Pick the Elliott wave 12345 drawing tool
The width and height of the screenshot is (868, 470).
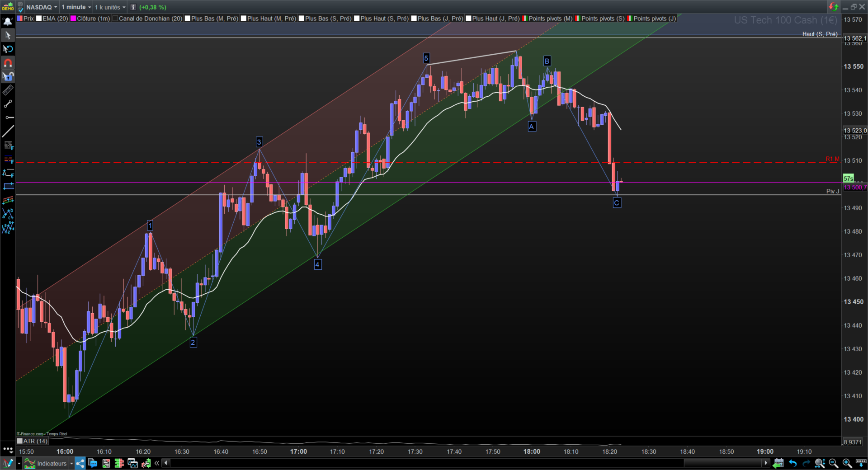(8, 228)
